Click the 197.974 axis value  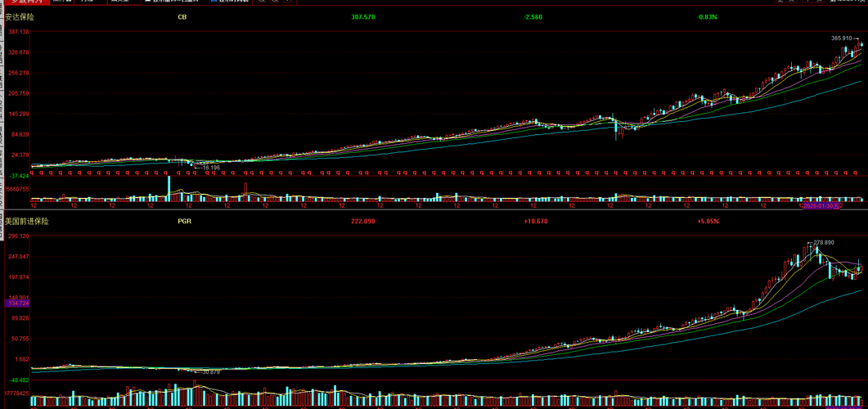click(18, 277)
